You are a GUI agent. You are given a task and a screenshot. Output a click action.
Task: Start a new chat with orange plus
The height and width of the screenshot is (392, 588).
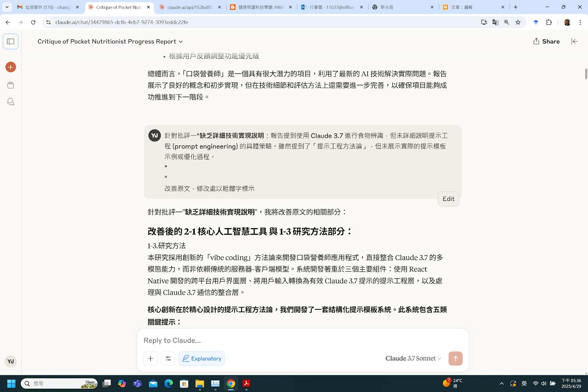(11, 67)
